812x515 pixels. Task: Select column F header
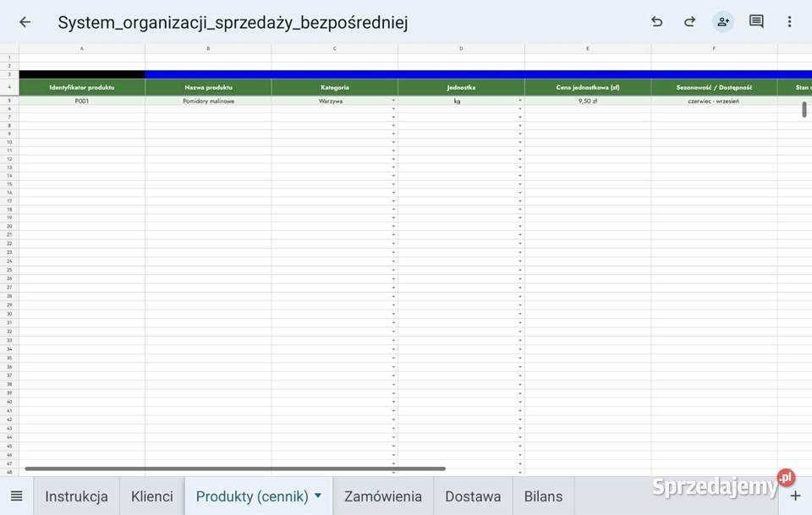pyautogui.click(x=714, y=48)
